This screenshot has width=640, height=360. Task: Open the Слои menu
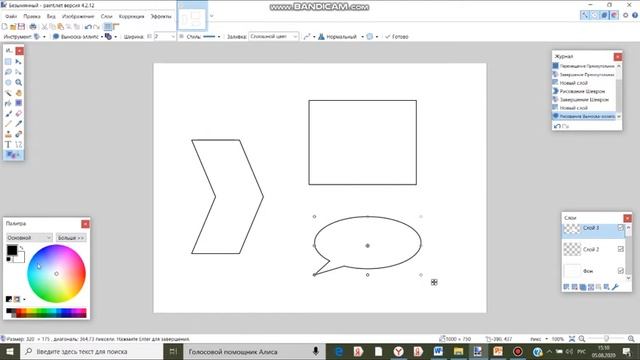(107, 16)
